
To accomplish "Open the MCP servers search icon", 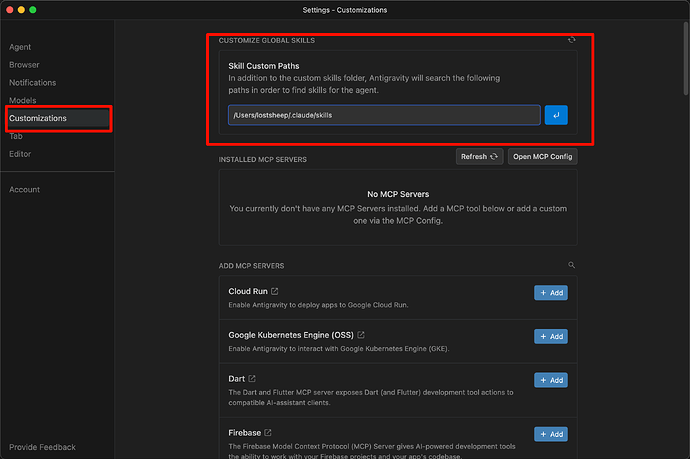I will (x=571, y=265).
